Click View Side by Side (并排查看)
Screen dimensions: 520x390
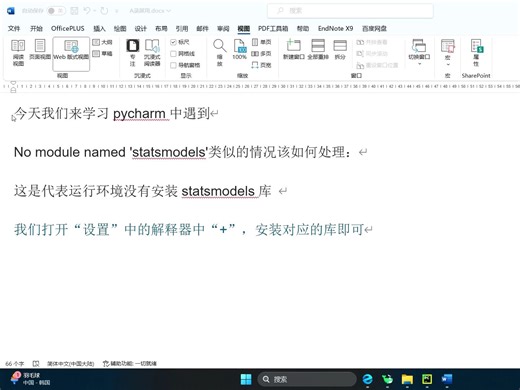coord(372,42)
